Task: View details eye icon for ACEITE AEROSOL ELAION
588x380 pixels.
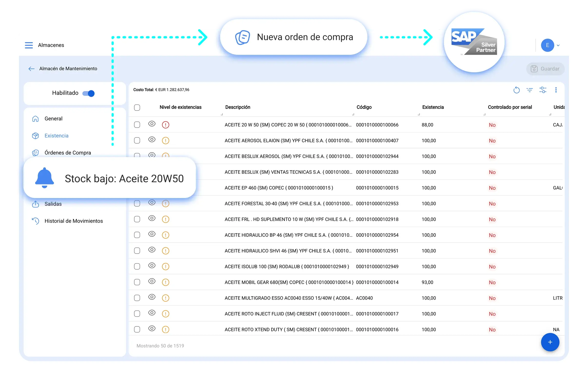Action: coord(152,139)
